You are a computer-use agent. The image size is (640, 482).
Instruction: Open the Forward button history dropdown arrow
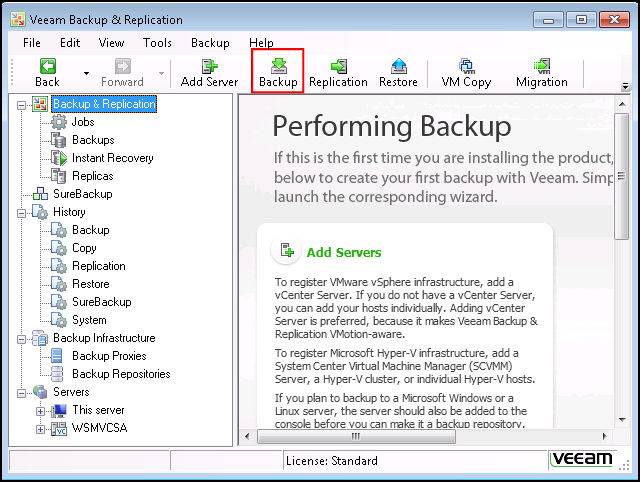162,73
